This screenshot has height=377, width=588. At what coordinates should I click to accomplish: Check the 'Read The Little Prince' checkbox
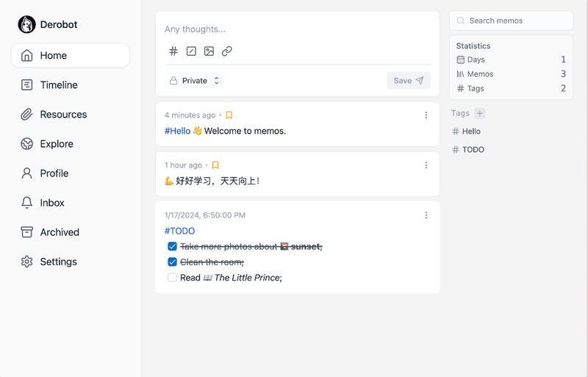pyautogui.click(x=172, y=278)
